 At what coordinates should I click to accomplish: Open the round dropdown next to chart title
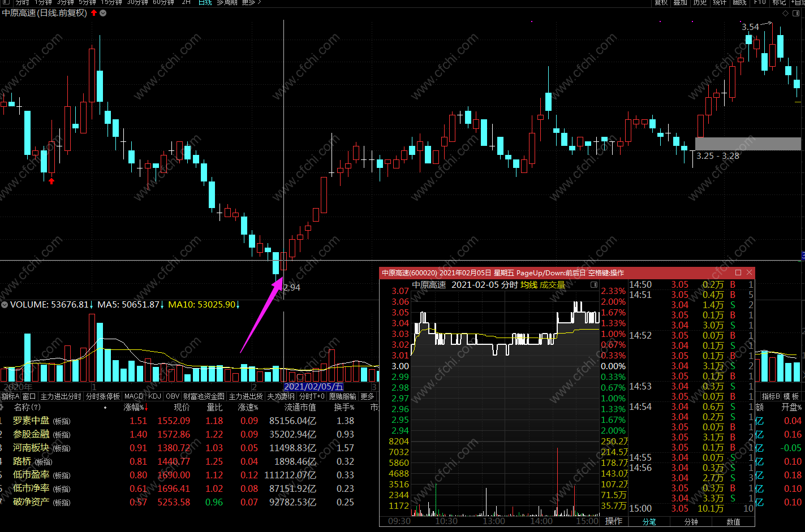[103, 13]
